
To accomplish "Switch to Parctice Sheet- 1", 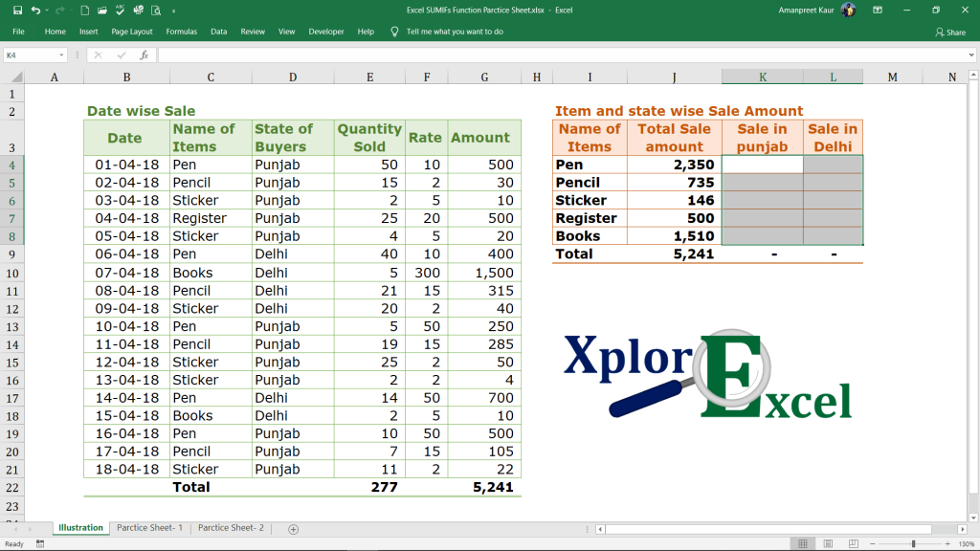I will point(148,527).
